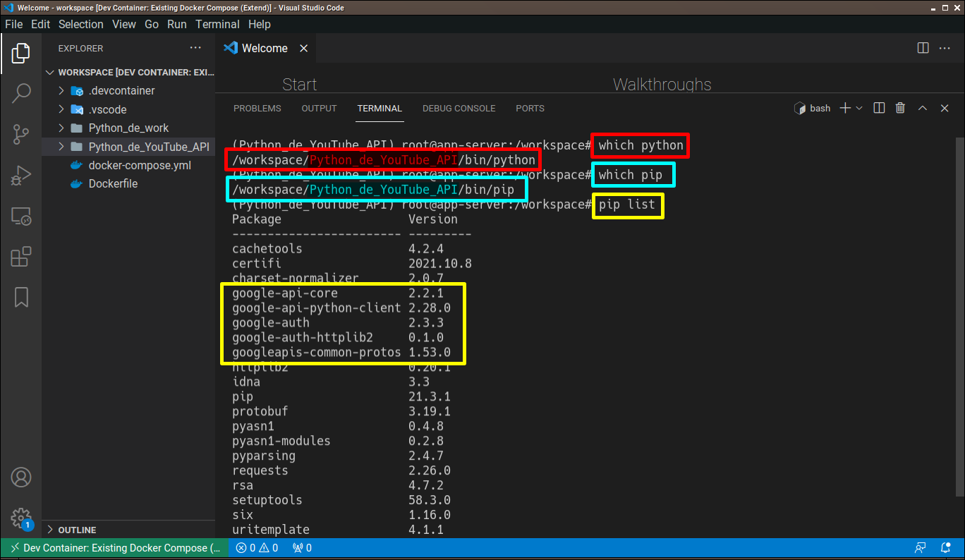Image resolution: width=965 pixels, height=560 pixels.
Task: Toggle the notifications bell in status bar
Action: pos(945,547)
